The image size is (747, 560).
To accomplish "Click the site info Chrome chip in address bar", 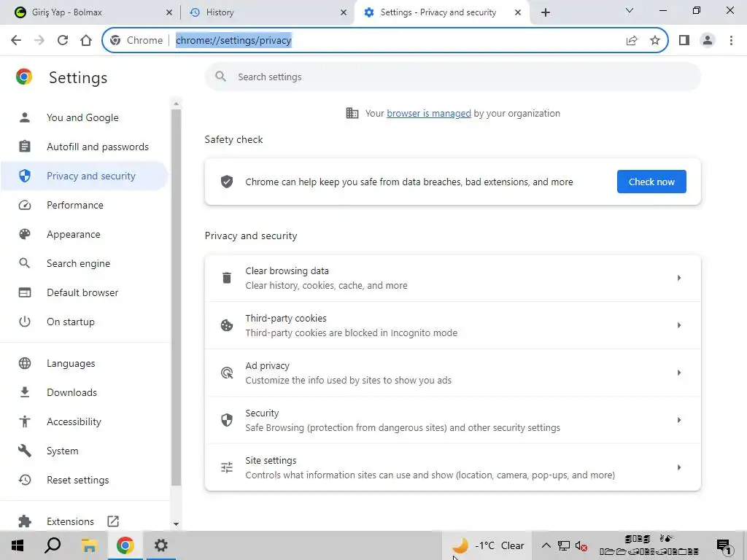I will click(x=136, y=41).
